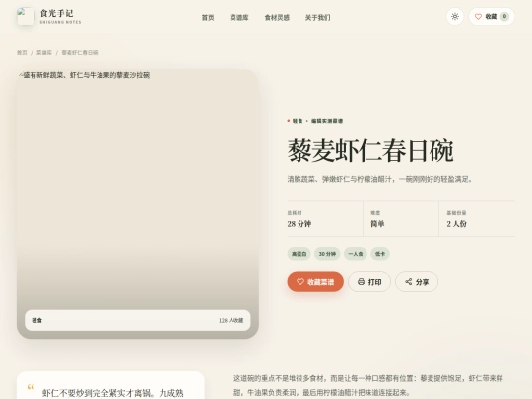Click the share icon
The height and width of the screenshot is (399, 532).
coord(409,281)
